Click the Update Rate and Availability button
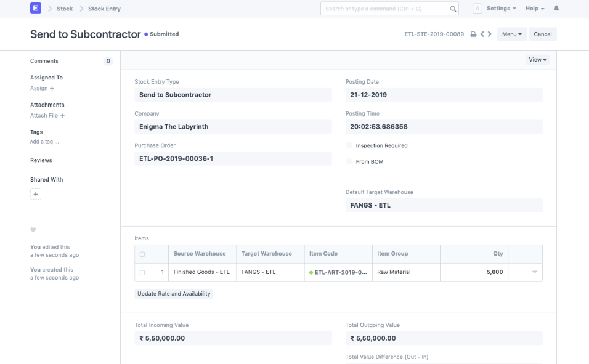This screenshot has height=364, width=589. pos(173,294)
